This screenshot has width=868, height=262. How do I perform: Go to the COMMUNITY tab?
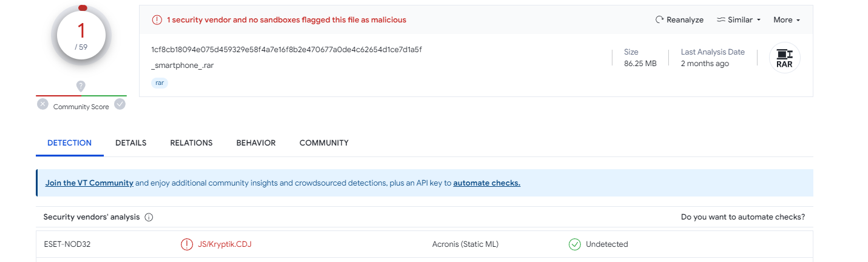324,143
